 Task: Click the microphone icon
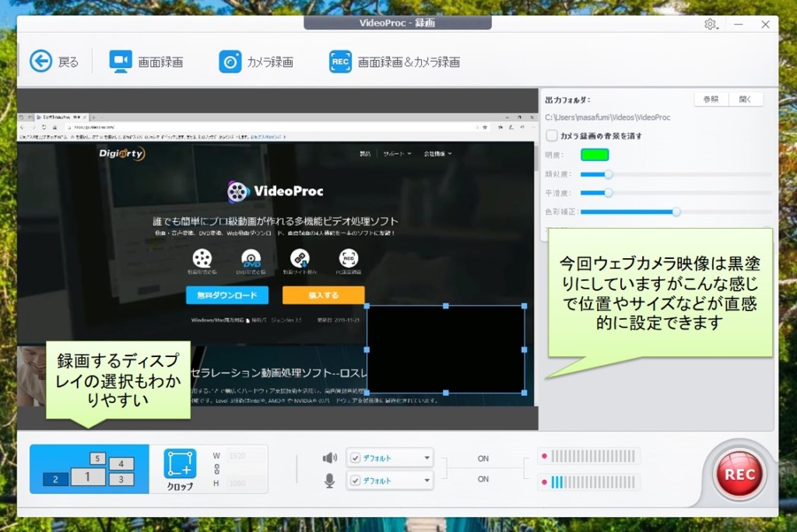coord(330,481)
